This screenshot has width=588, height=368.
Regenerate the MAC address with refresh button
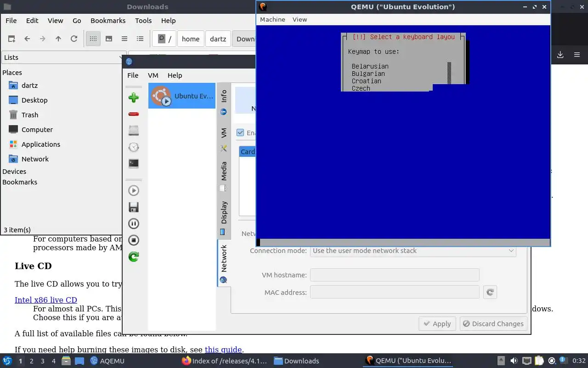click(490, 292)
